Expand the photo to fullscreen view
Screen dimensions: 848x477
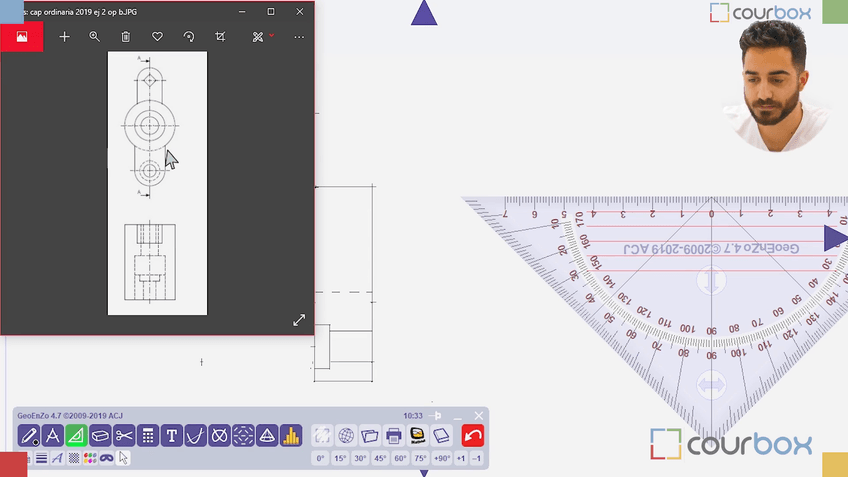[299, 320]
